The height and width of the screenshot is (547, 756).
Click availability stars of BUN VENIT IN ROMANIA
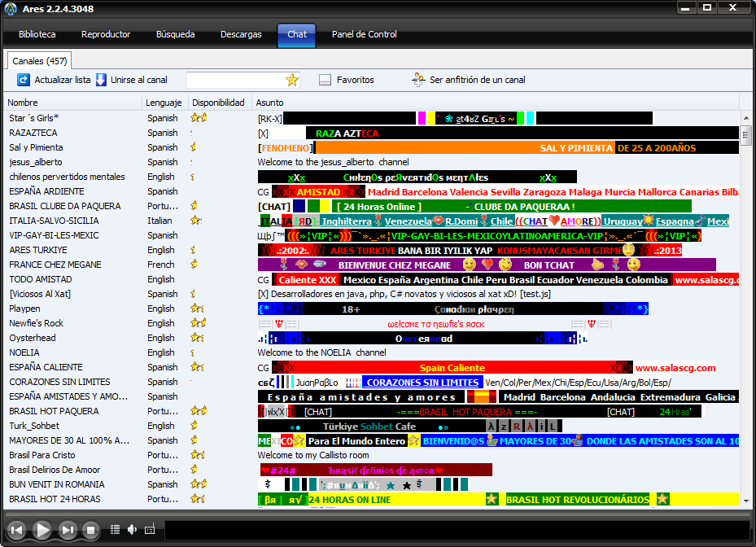199,484
